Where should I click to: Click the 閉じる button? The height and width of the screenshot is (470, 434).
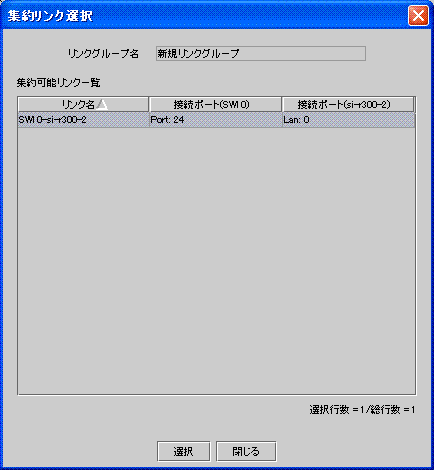tap(246, 451)
